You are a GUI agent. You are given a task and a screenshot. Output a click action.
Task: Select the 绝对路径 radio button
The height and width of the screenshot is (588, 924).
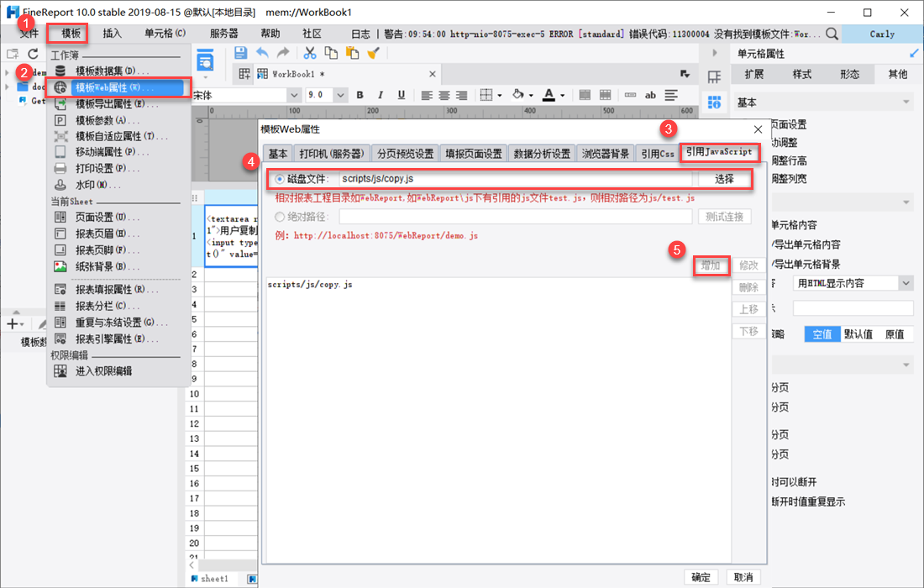[x=280, y=217]
